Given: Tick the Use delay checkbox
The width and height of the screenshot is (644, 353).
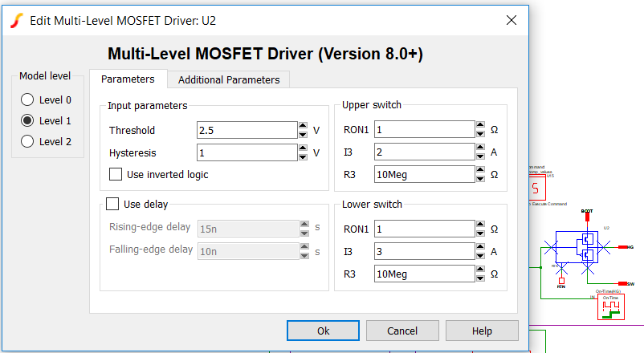Looking at the screenshot, I should click(x=112, y=204).
